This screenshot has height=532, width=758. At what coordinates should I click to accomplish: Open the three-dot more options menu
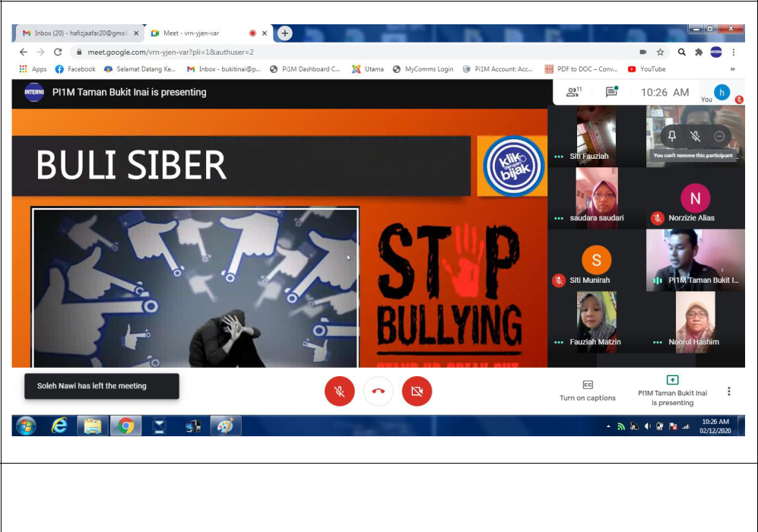728,391
